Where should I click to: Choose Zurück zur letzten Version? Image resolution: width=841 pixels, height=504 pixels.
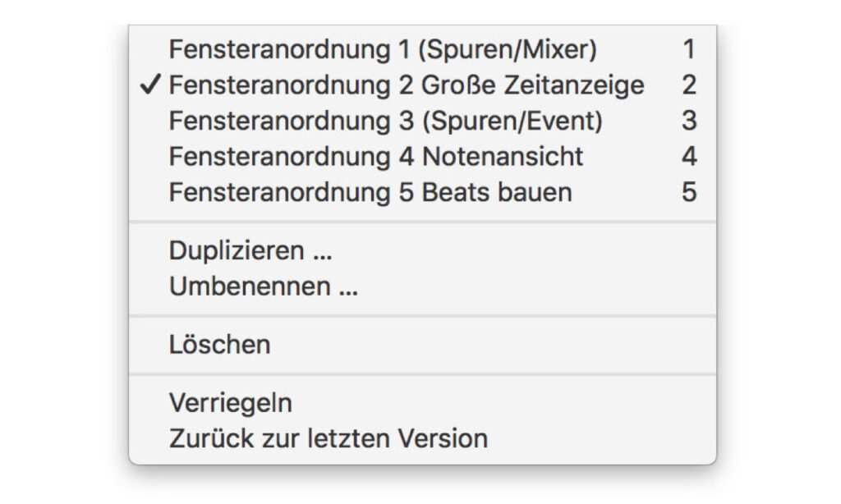pos(423,438)
